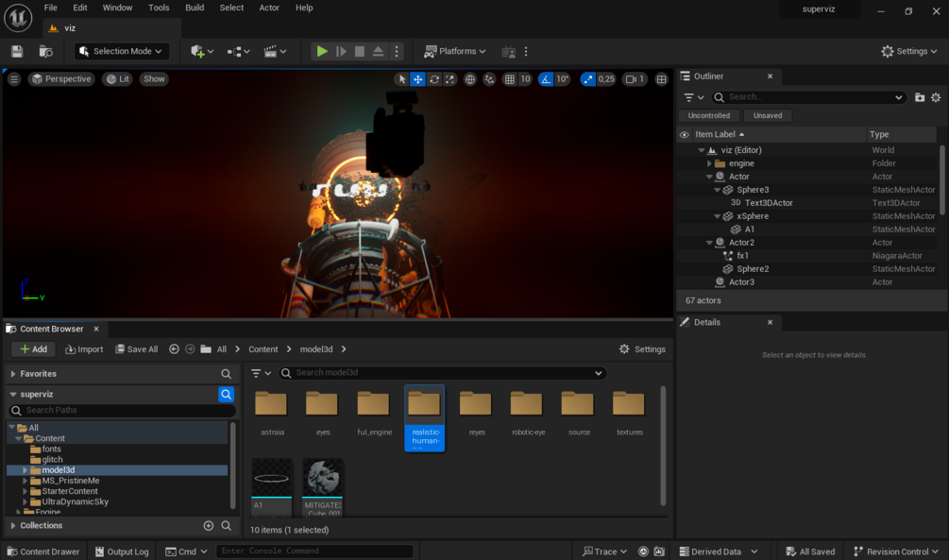Click the Enter Console Command field
The width and height of the screenshot is (949, 560).
pyautogui.click(x=314, y=552)
